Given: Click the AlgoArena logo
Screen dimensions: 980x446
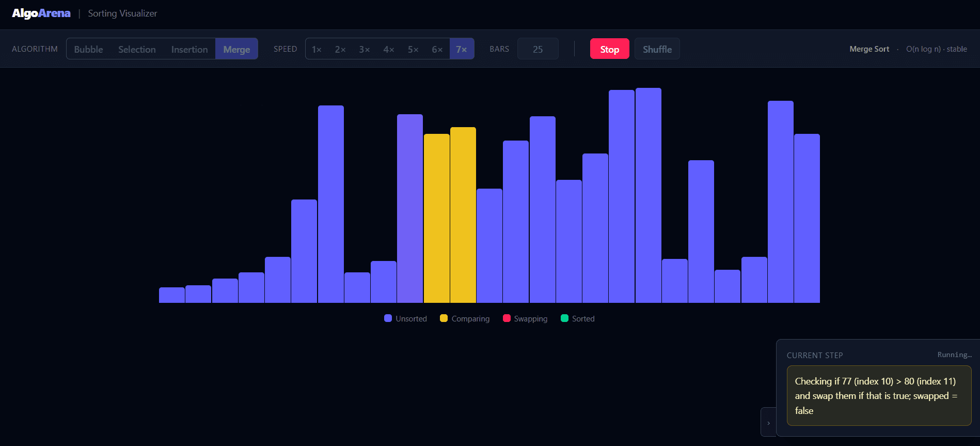Looking at the screenshot, I should [x=41, y=13].
